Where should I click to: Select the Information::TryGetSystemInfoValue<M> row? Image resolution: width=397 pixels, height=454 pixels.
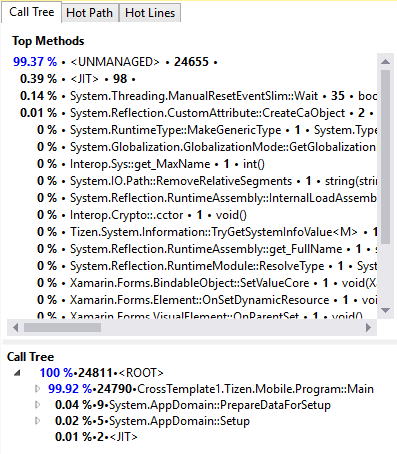tap(207, 232)
